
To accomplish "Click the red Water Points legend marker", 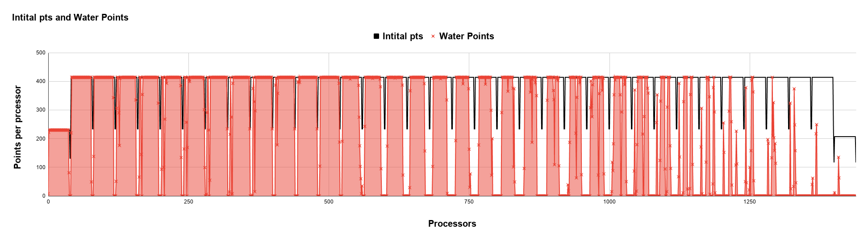I will point(433,37).
